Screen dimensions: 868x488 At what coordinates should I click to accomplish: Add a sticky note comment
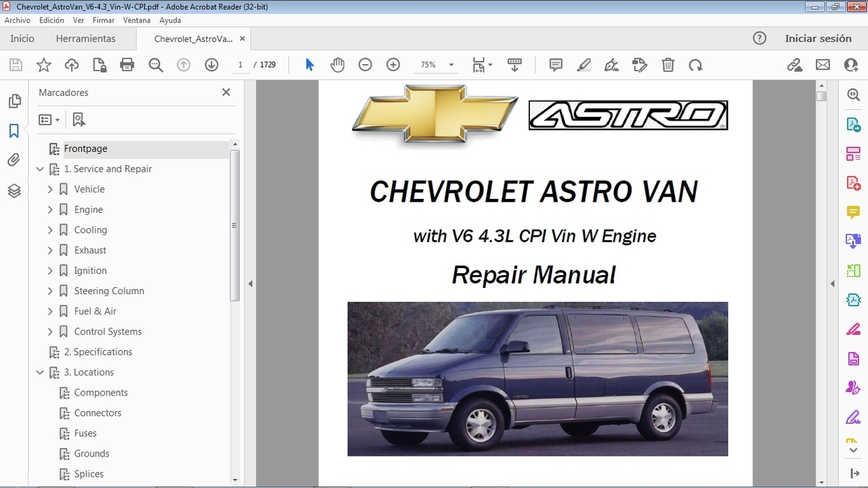(x=555, y=64)
